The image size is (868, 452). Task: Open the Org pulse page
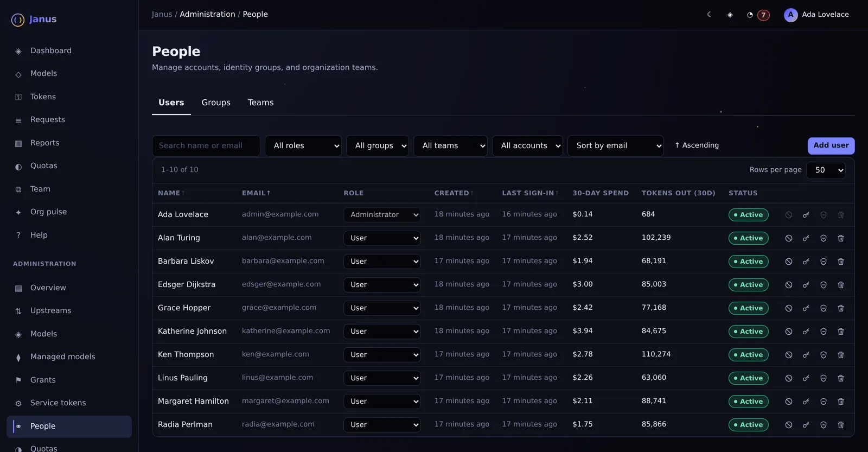point(69,212)
